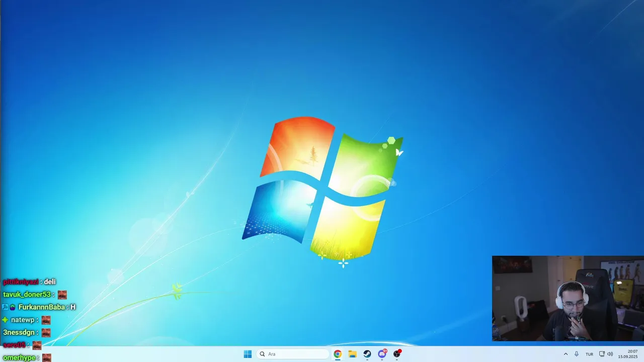
Task: Click chat username tavuk_doner53
Action: (27, 295)
